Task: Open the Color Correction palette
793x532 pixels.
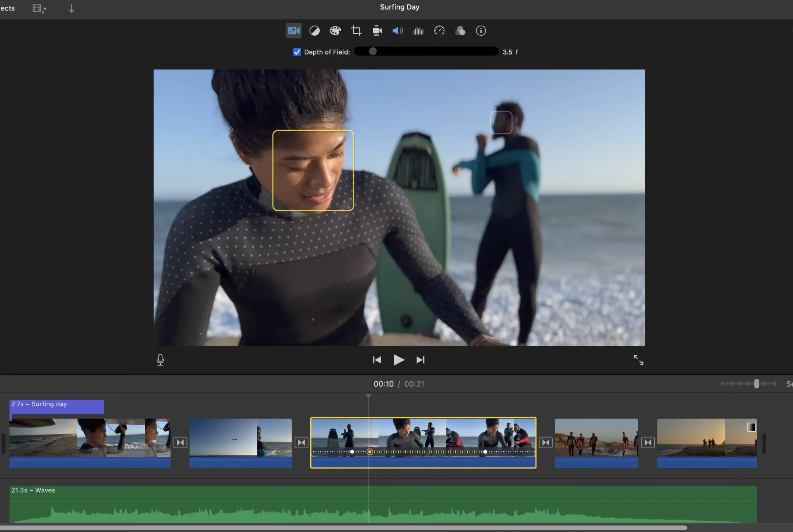Action: pyautogui.click(x=335, y=30)
